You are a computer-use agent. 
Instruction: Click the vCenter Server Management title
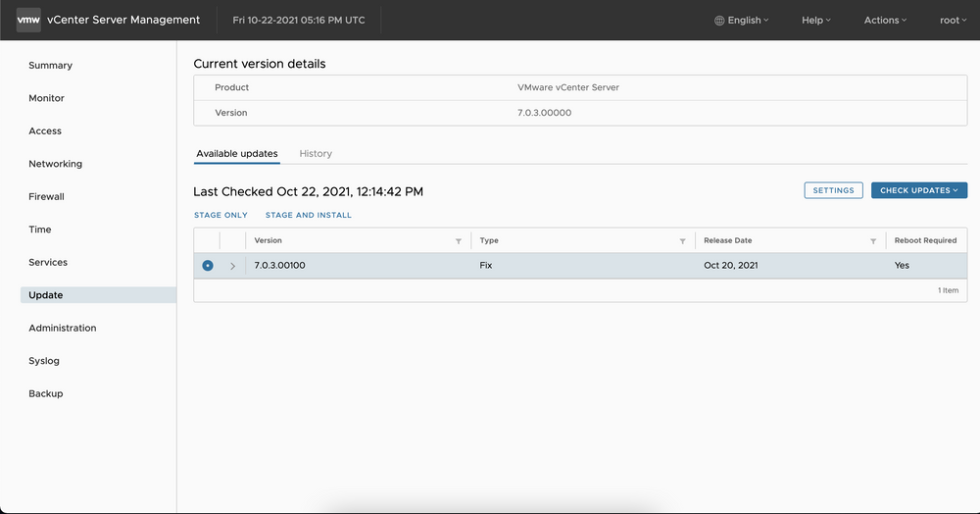123,20
